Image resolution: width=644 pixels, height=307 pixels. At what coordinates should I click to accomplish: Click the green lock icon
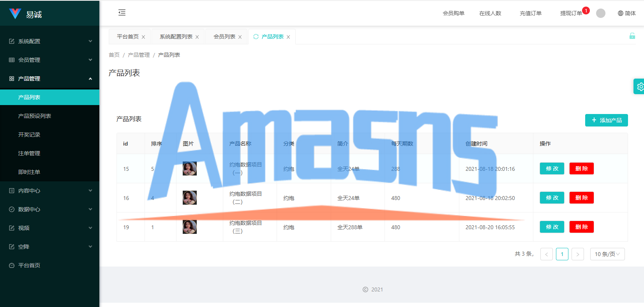[632, 36]
